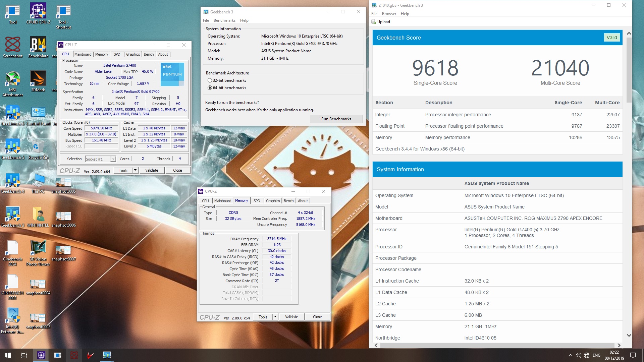644x362 pixels.
Task: Click Tools button in CPU-Z Memory window
Action: 263,317
